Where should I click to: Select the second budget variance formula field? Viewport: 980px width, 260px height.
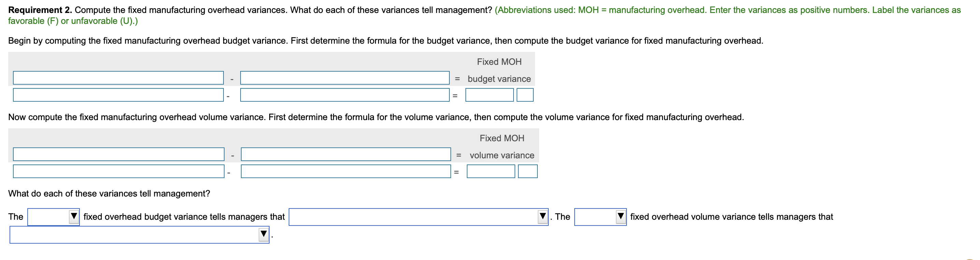[x=344, y=78]
